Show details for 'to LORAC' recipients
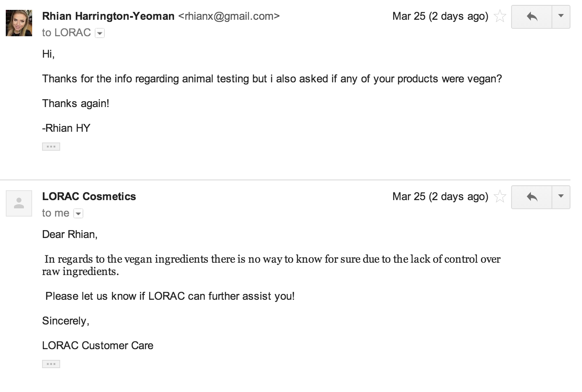The height and width of the screenshot is (392, 582). (100, 33)
